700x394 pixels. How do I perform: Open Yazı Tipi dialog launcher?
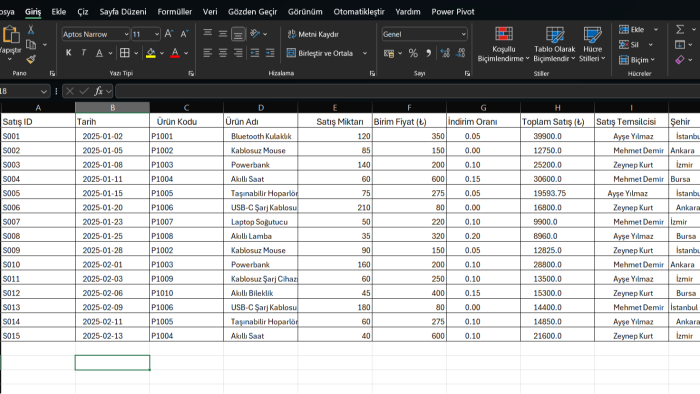pos(191,74)
